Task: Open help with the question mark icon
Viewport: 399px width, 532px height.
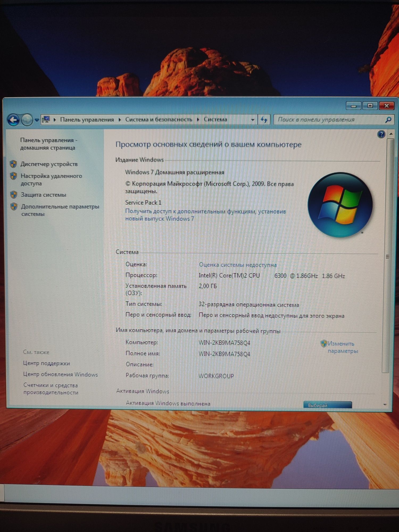Action: 381,134
